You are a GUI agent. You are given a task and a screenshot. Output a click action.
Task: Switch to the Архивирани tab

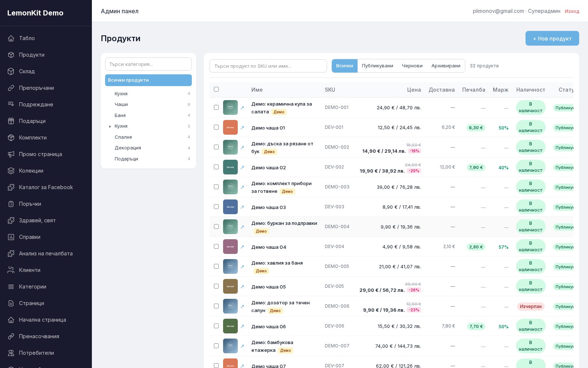(x=446, y=66)
